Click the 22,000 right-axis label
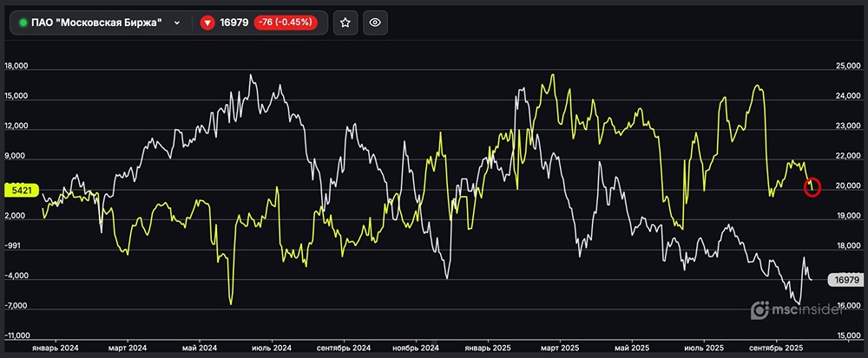 pyautogui.click(x=847, y=156)
